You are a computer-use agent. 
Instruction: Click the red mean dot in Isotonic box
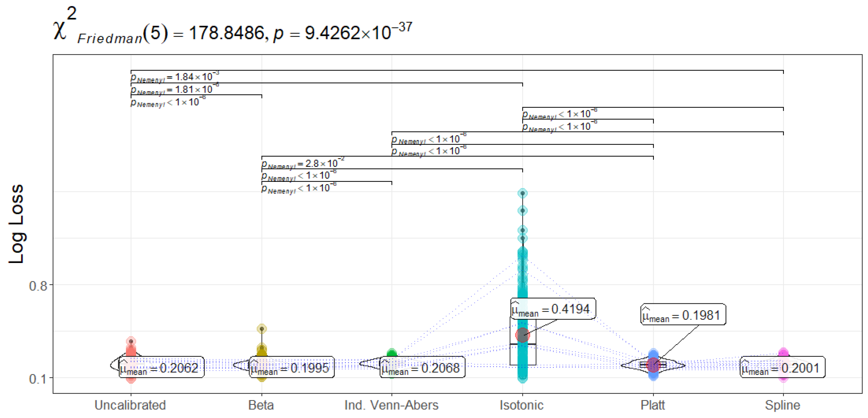(522, 335)
